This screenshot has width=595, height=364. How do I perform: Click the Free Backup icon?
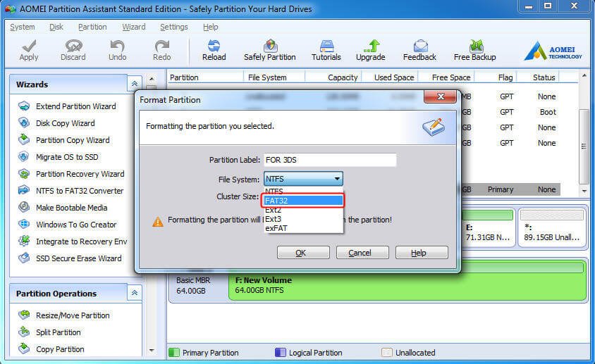(x=475, y=46)
